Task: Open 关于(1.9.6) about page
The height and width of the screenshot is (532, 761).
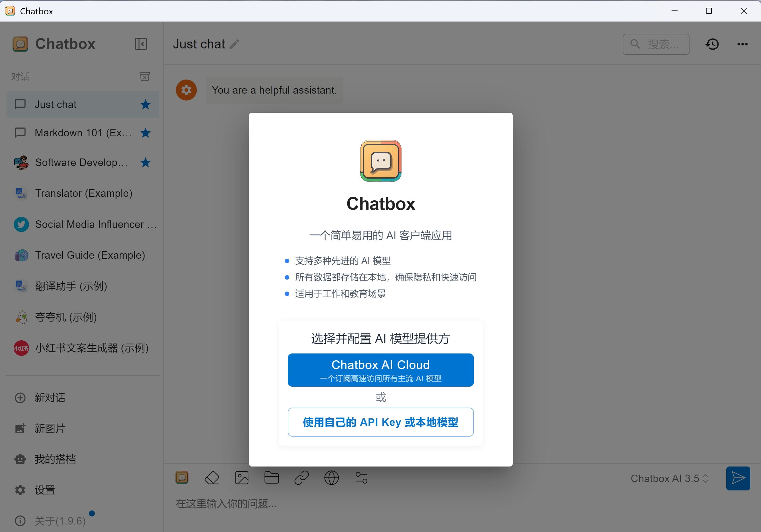Action: (x=83, y=521)
